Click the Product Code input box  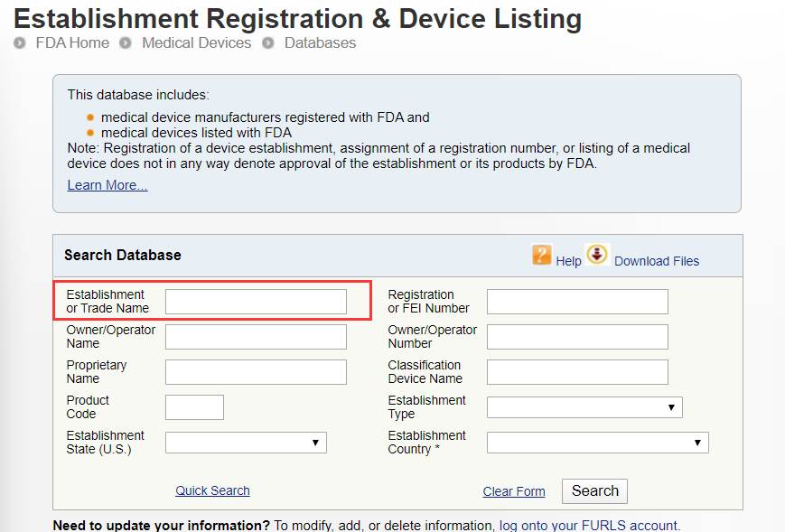pos(194,407)
